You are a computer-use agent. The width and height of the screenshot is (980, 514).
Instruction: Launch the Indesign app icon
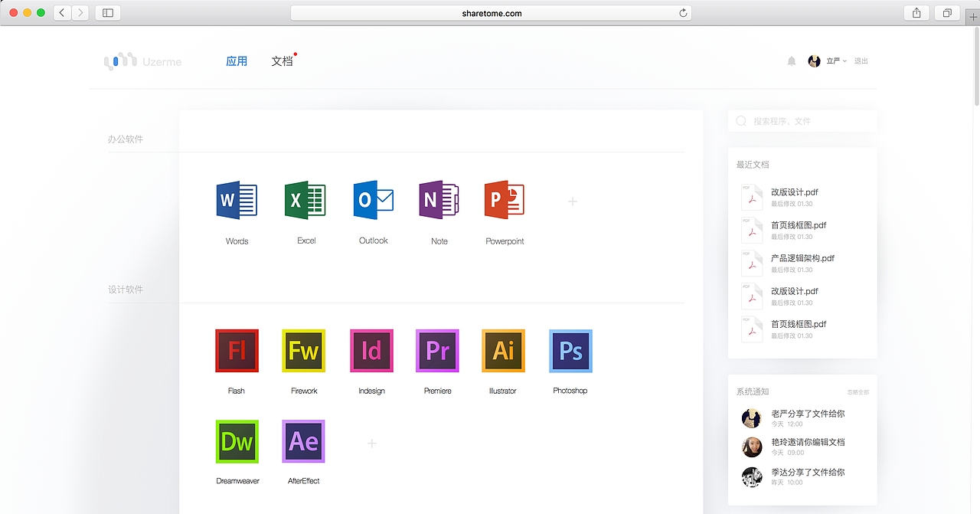tap(371, 351)
